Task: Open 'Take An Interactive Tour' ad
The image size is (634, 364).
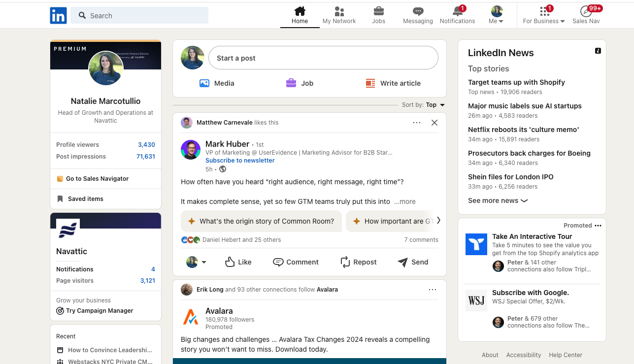Action: (532, 236)
